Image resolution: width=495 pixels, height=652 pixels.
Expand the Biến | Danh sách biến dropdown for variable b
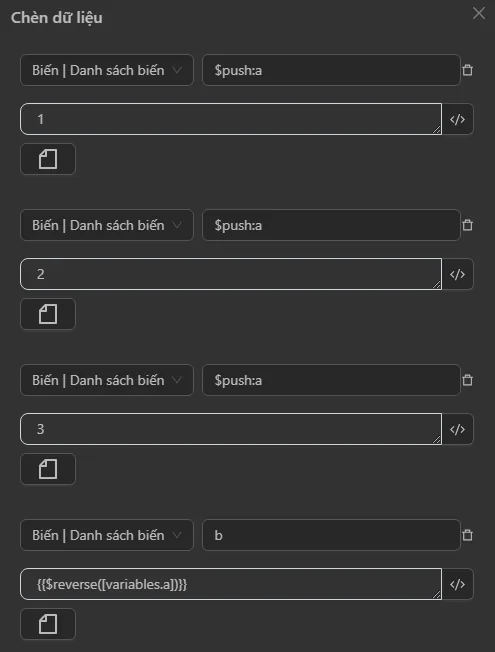click(x=107, y=535)
